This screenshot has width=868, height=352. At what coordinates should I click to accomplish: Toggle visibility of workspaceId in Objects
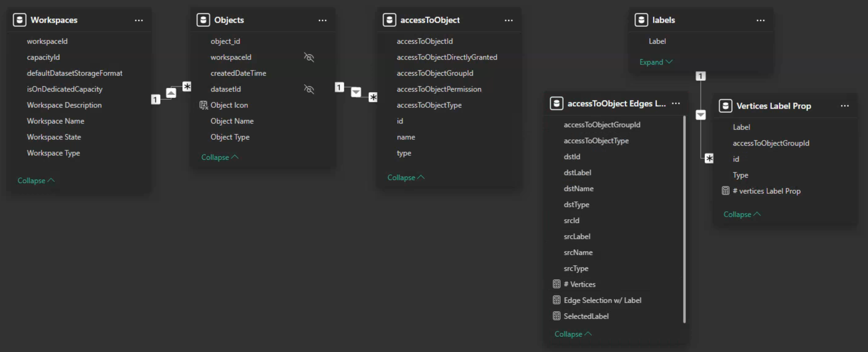pos(309,57)
